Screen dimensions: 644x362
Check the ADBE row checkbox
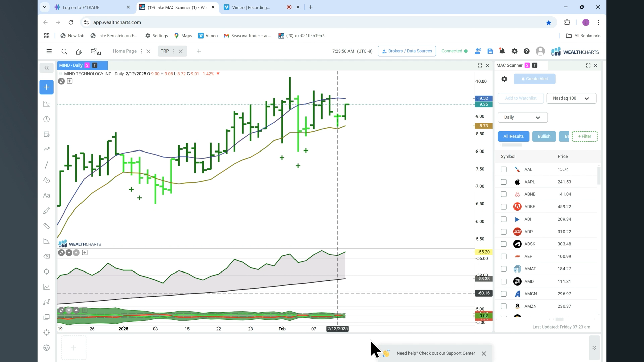[504, 207]
